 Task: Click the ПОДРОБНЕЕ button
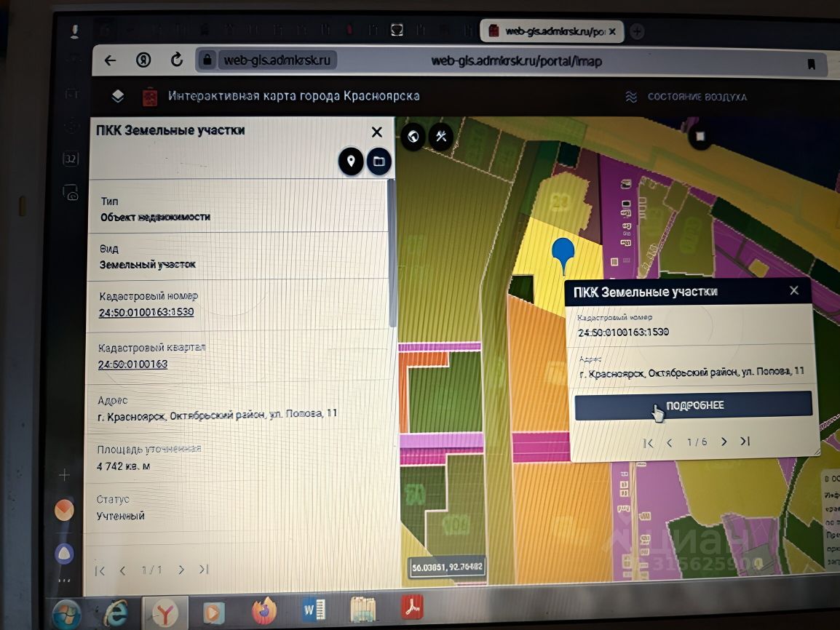point(693,405)
